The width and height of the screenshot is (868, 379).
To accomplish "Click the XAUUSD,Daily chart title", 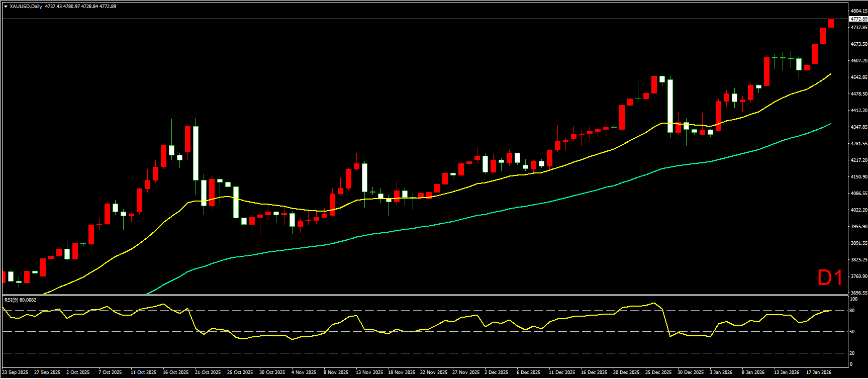I will click(26, 7).
